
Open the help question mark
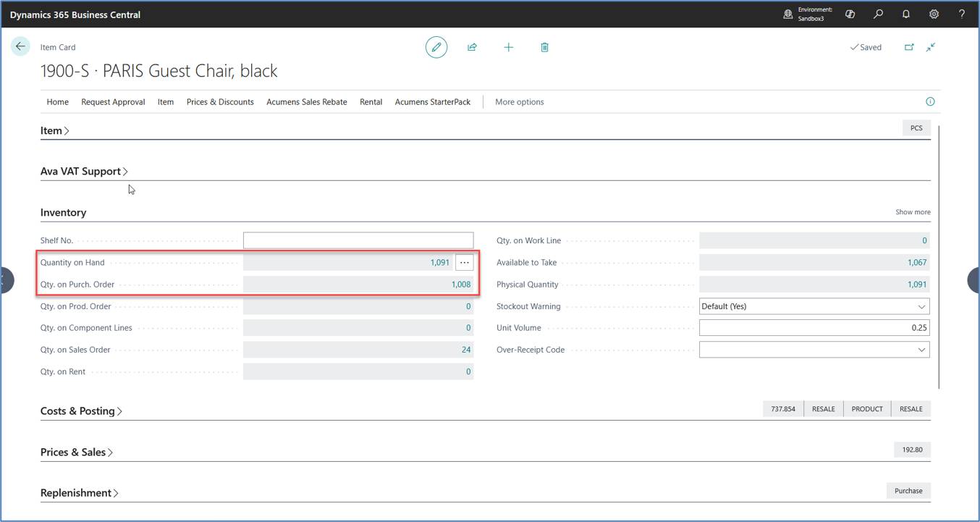click(962, 14)
